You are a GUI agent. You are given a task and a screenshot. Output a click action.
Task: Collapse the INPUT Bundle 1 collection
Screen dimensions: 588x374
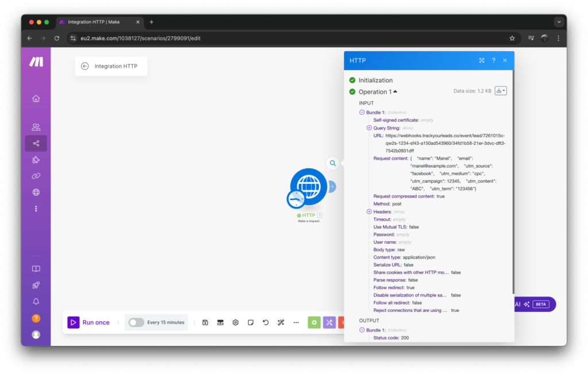362,112
